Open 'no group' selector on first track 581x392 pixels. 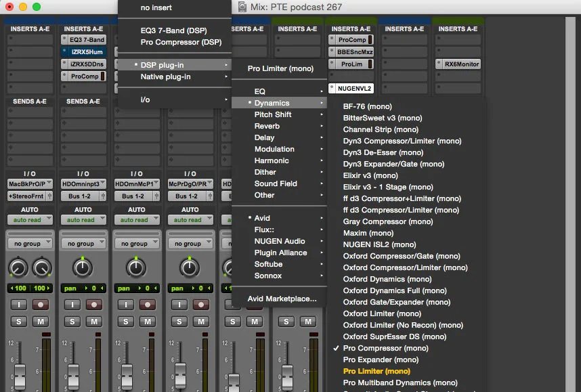click(30, 244)
